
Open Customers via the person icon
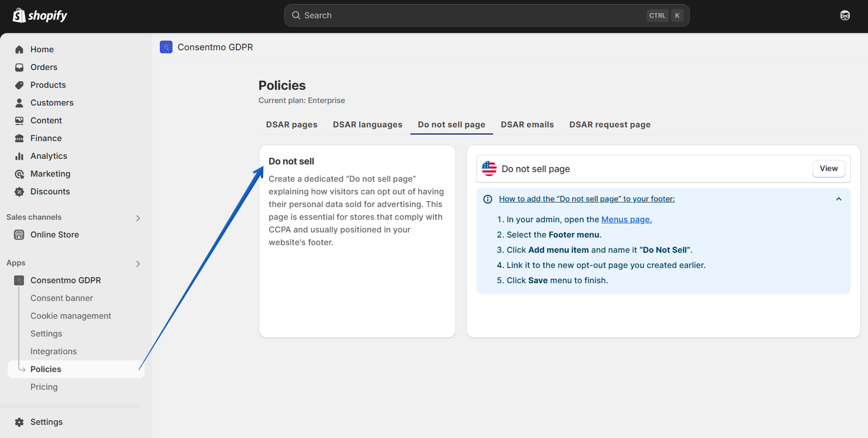19,103
